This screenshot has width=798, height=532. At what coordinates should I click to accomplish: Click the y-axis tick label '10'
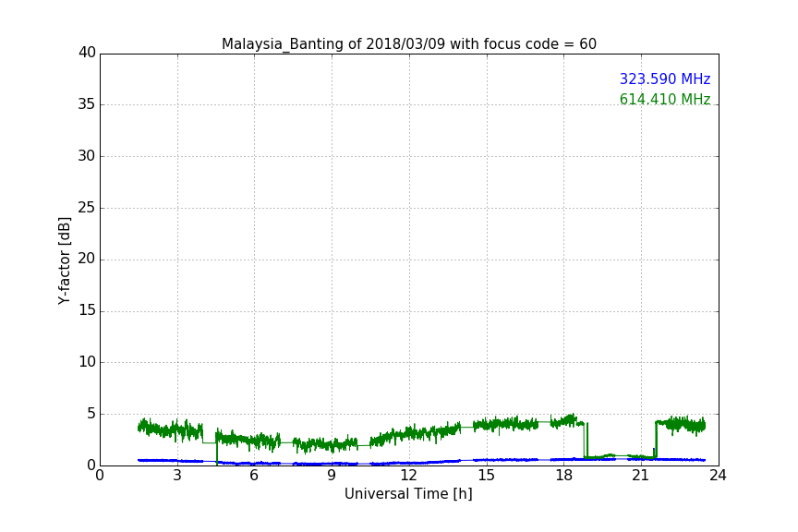click(87, 362)
